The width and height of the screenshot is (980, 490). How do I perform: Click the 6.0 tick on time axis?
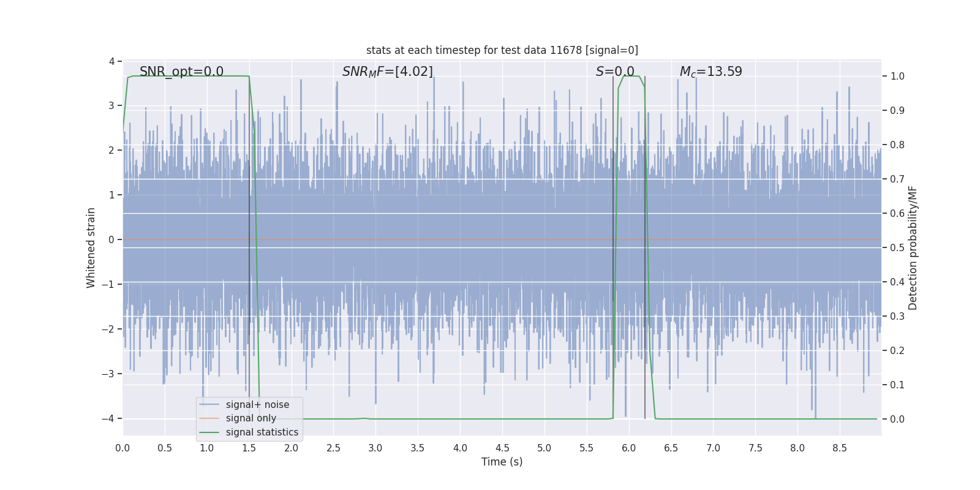629,448
